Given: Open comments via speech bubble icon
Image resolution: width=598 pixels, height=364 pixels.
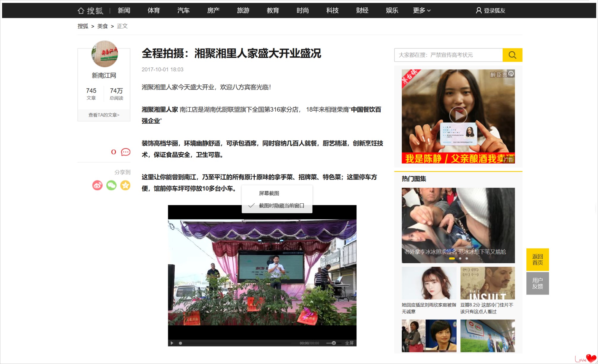Looking at the screenshot, I should coord(126,152).
